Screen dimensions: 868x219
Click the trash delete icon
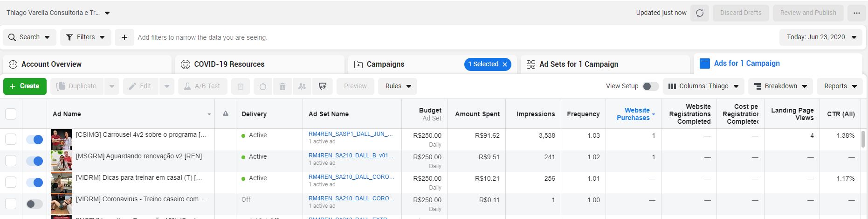coord(282,86)
